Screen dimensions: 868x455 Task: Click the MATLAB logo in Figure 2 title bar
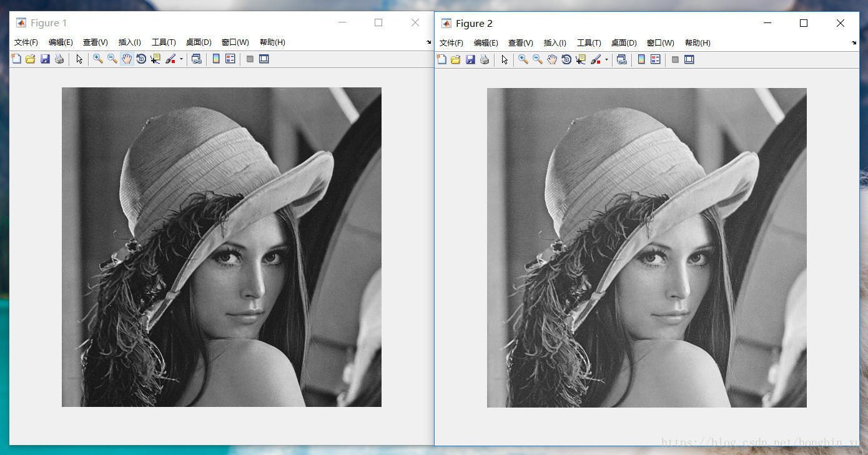446,23
